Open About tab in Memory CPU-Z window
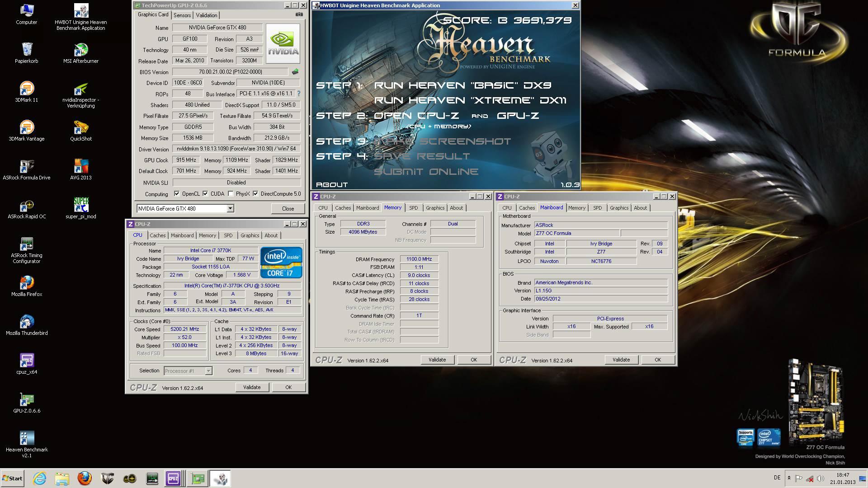The image size is (868, 488). point(456,207)
